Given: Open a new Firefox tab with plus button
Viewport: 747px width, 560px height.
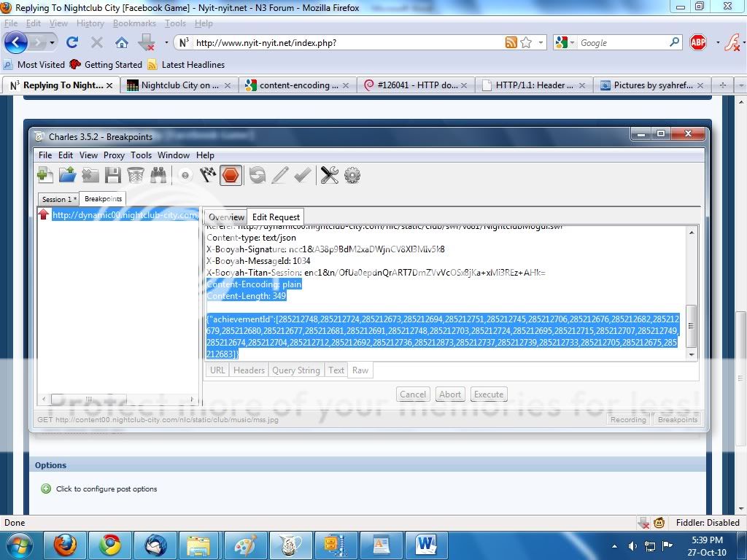Looking at the screenshot, I should pyautogui.click(x=723, y=85).
